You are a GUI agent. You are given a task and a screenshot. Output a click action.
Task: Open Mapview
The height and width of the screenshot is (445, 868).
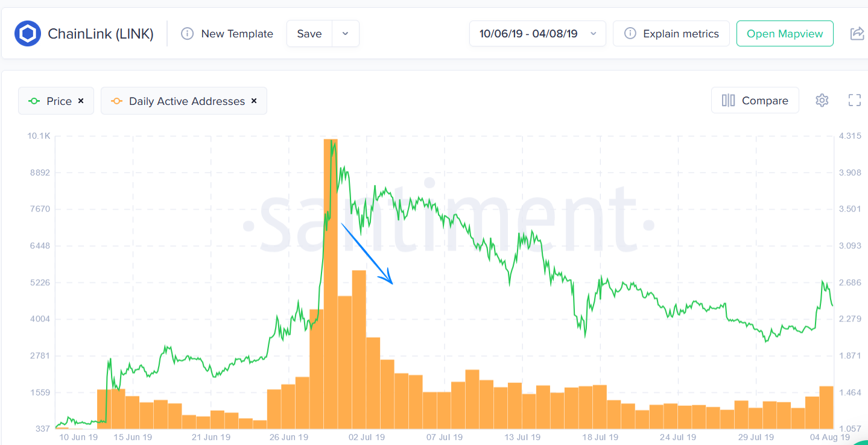(784, 34)
